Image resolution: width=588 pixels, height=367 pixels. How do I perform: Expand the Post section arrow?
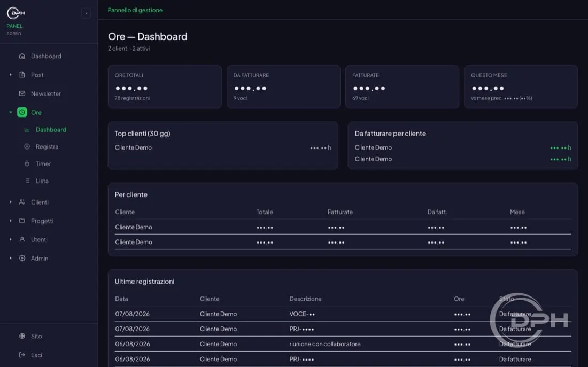click(11, 75)
